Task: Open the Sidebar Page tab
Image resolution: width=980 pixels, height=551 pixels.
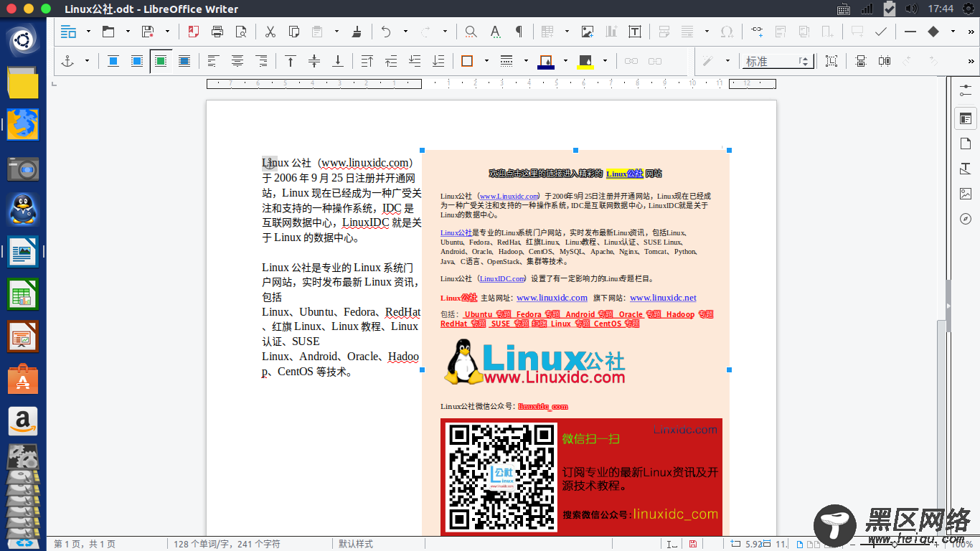Action: [x=966, y=144]
